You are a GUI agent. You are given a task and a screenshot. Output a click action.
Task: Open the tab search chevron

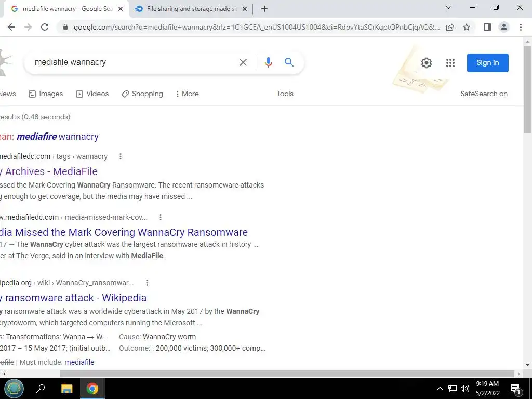[x=448, y=7]
